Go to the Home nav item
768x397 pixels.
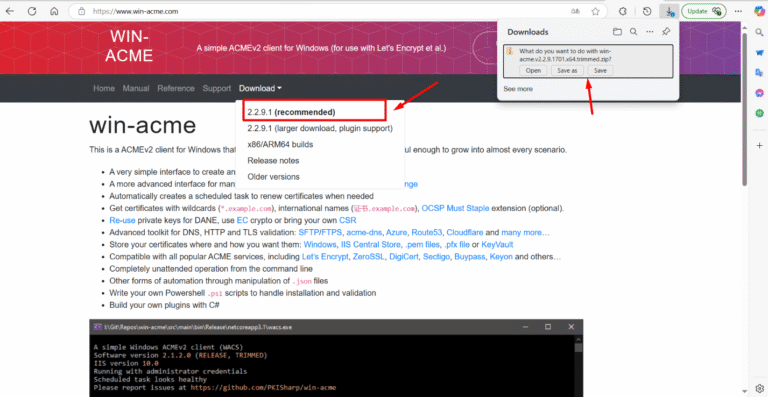pos(104,89)
